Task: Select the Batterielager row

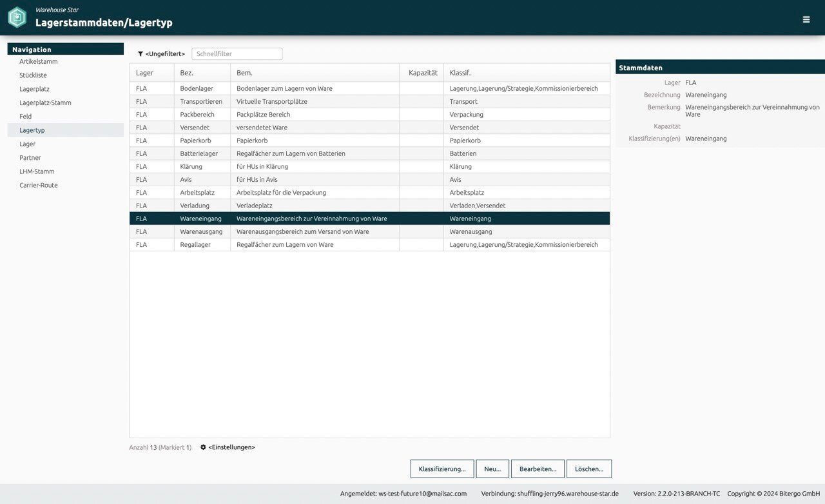Action: click(369, 153)
